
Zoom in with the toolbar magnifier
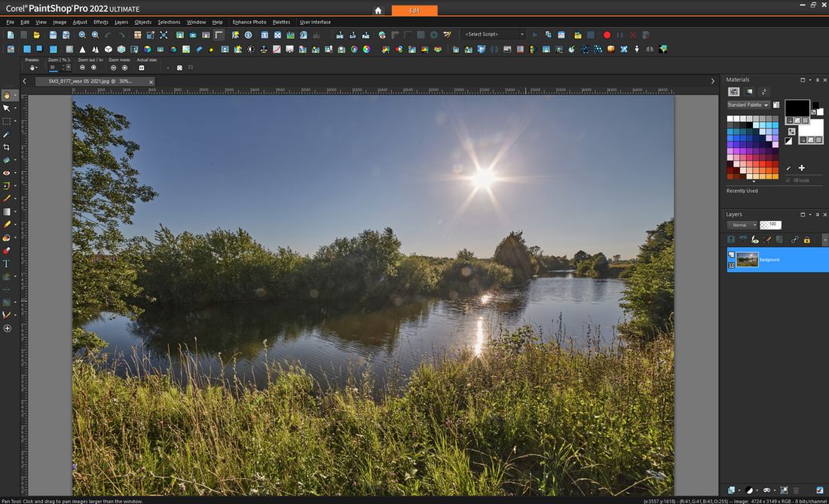[95, 35]
